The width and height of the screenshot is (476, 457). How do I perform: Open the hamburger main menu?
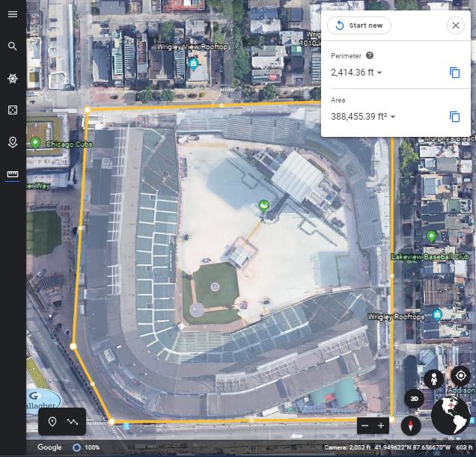click(13, 14)
